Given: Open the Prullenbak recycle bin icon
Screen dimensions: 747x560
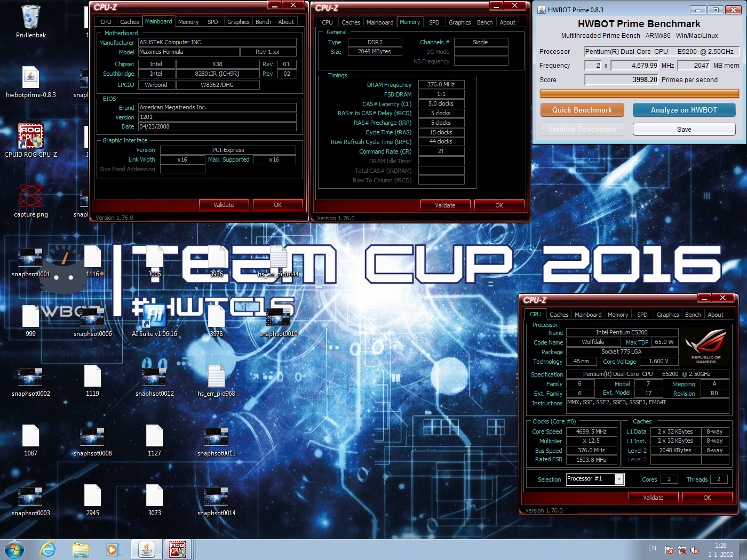Looking at the screenshot, I should [x=31, y=22].
